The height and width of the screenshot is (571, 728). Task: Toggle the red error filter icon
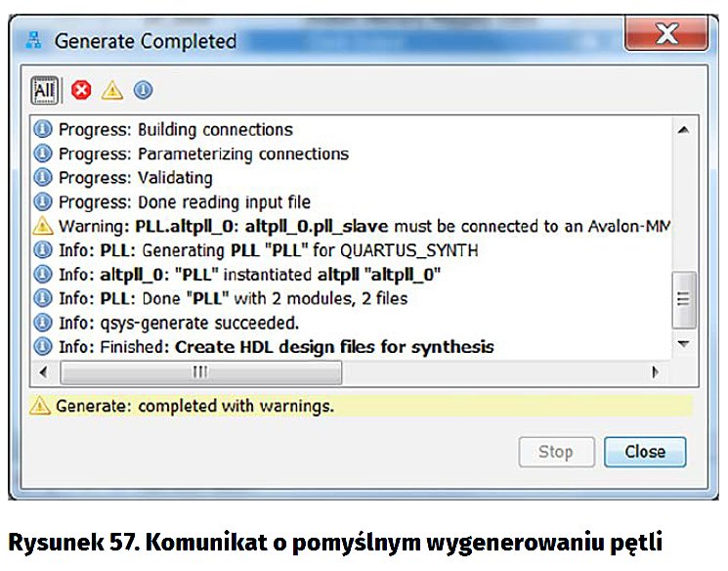point(81,90)
